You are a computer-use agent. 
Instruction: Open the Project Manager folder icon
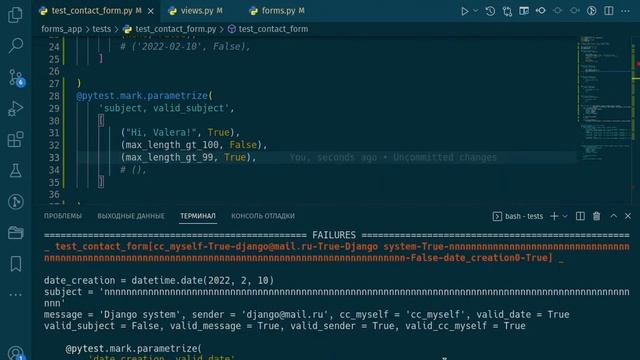[x=16, y=233]
